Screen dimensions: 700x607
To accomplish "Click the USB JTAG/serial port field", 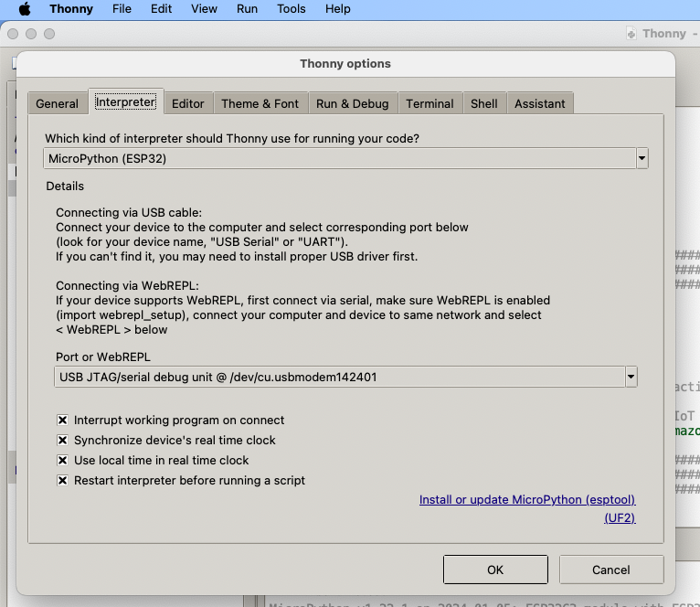I will coord(339,377).
